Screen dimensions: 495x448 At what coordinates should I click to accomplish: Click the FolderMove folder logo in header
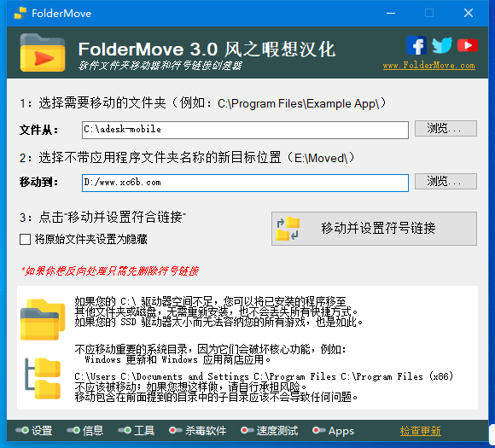coord(43,52)
